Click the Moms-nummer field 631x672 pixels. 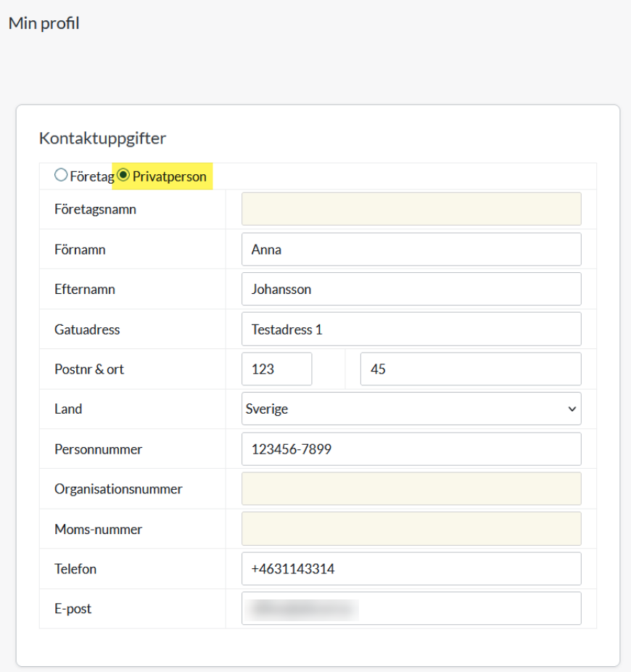tap(411, 528)
